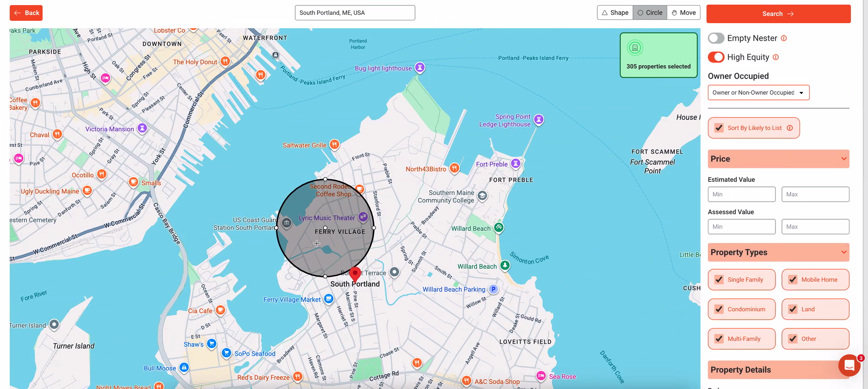The image size is (868, 389).
Task: Click the Ocotillo restaurant pin
Action: [x=102, y=174]
